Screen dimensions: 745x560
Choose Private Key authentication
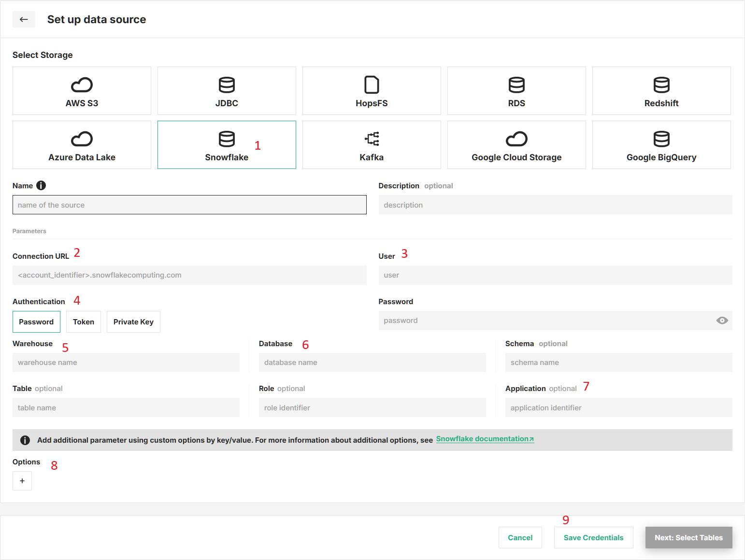[133, 322]
